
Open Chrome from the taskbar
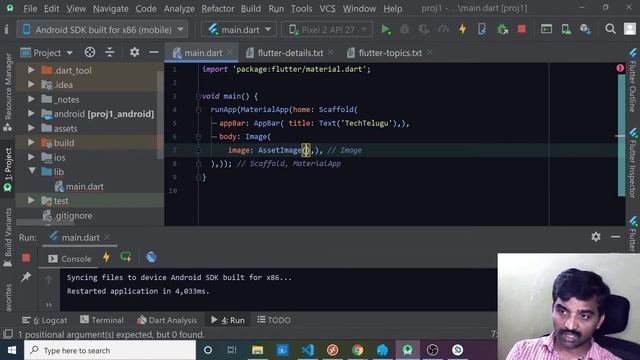358,350
